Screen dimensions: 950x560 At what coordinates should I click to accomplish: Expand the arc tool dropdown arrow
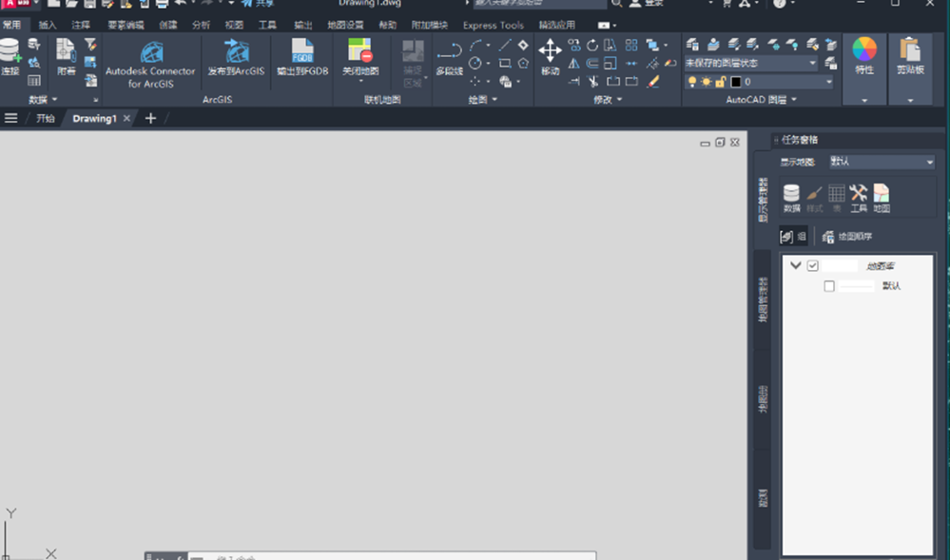(489, 46)
